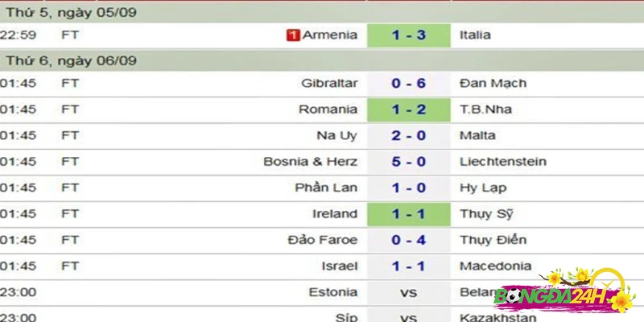Click the Phần Lan 1 - 0 score
Screen dimensions: 644x322
pos(409,188)
